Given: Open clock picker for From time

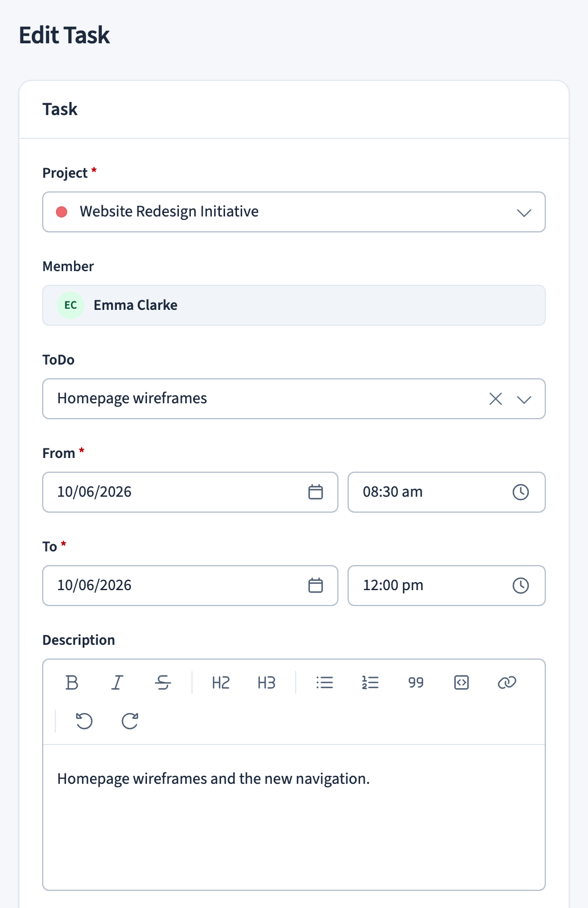Looking at the screenshot, I should tap(521, 492).
